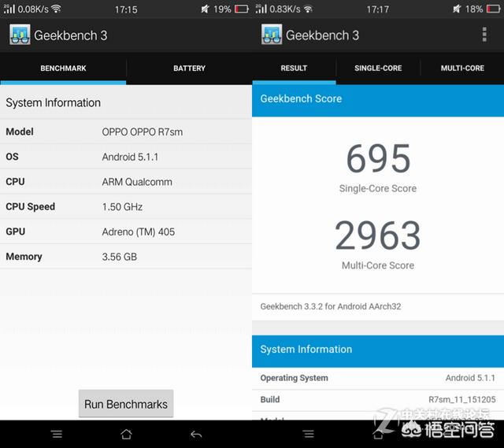Switch to the BATTERY tab
This screenshot has height=448, width=504.
[x=189, y=68]
